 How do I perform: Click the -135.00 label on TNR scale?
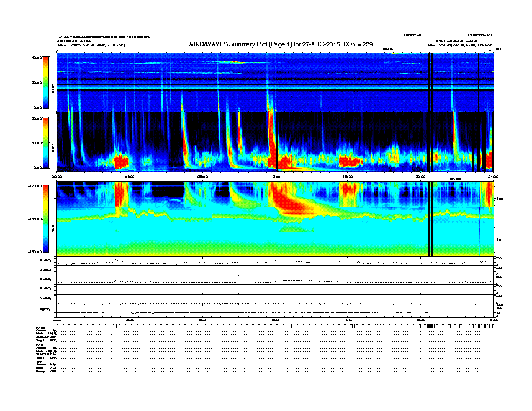(35, 219)
